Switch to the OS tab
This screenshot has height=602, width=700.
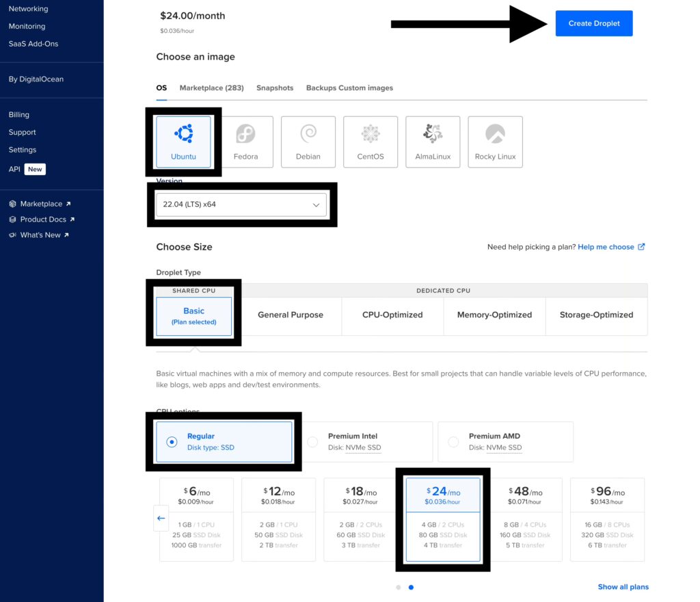161,88
